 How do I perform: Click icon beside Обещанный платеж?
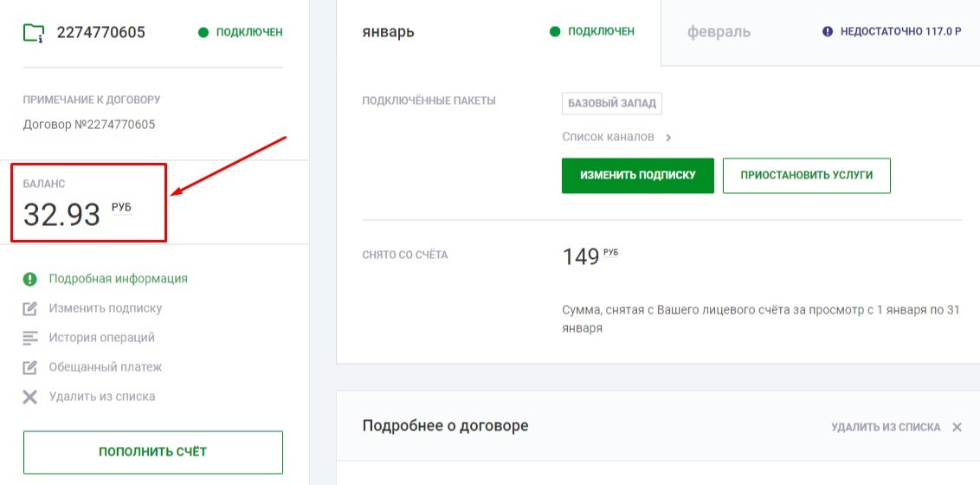(30, 367)
